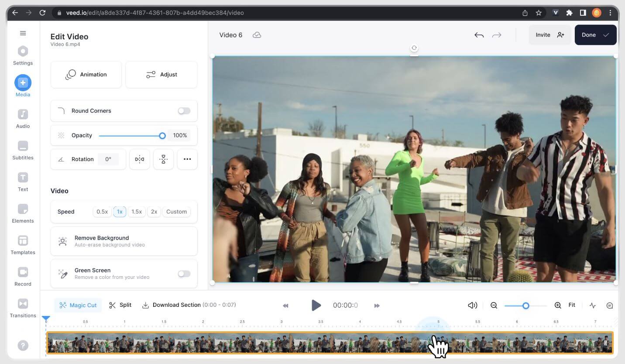Click Download Section

click(189, 305)
